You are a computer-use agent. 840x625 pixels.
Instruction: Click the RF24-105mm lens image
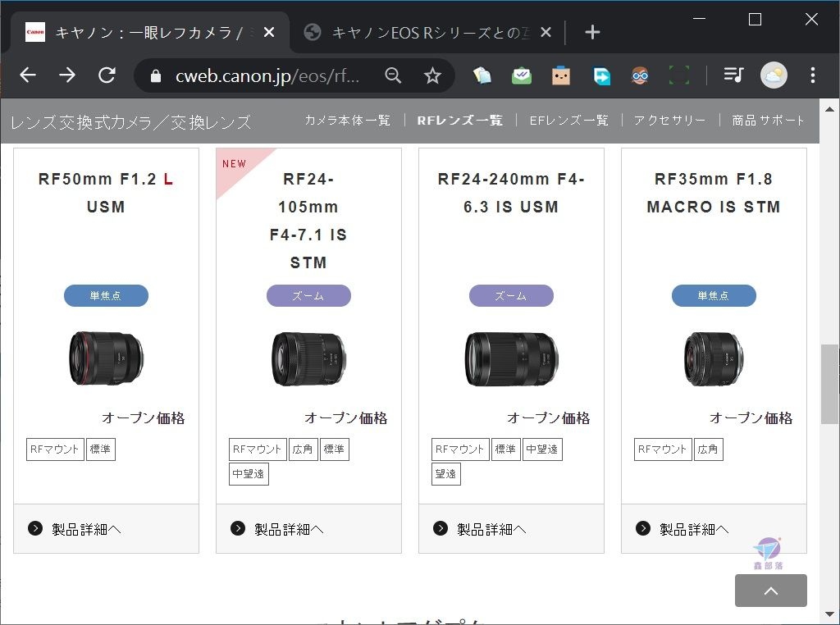point(308,358)
